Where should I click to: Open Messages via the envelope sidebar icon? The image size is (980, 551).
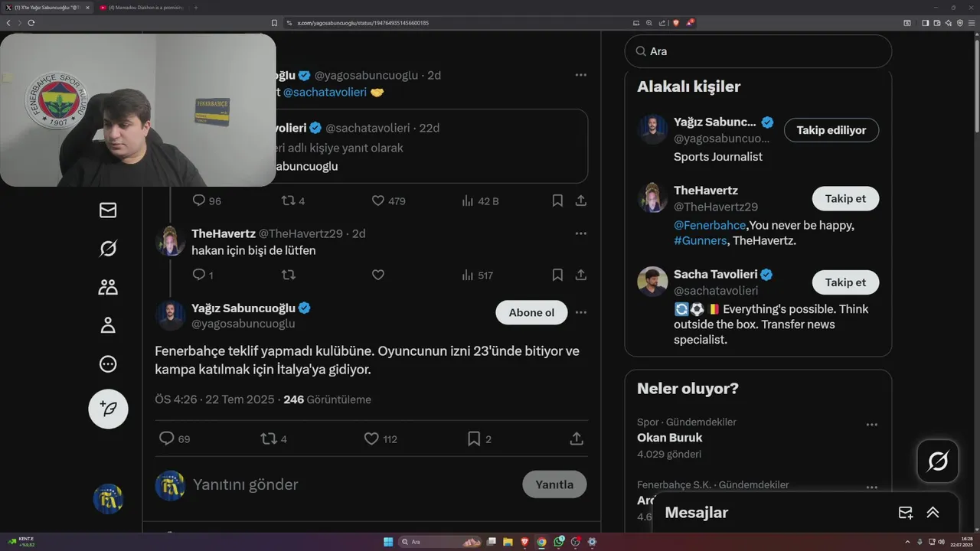tap(108, 210)
